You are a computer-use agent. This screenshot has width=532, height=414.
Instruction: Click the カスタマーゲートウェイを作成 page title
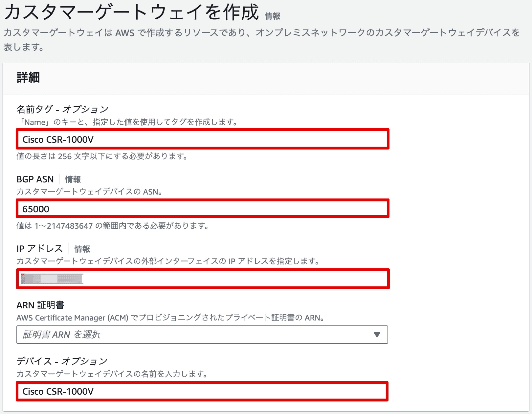[131, 12]
